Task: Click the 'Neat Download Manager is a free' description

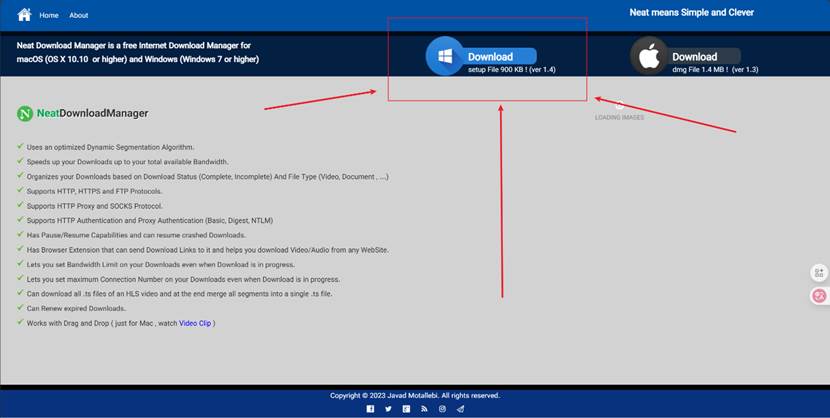Action: tap(138, 52)
